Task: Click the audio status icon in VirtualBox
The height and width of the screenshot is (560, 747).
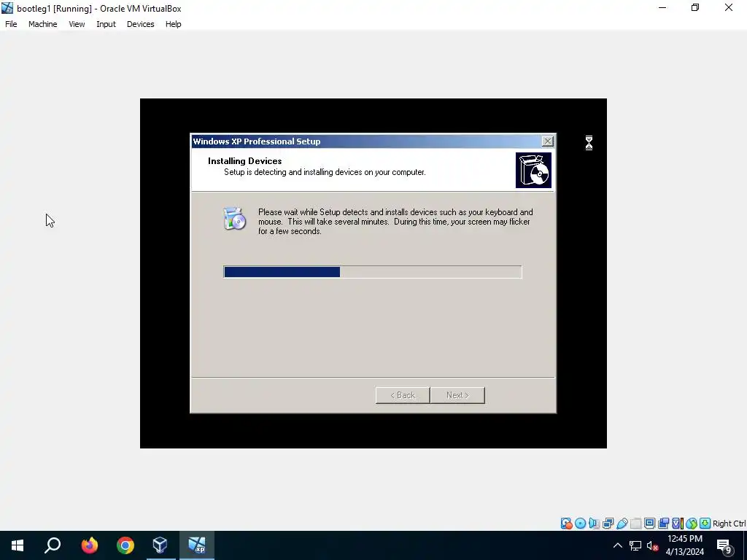Action: [594, 524]
